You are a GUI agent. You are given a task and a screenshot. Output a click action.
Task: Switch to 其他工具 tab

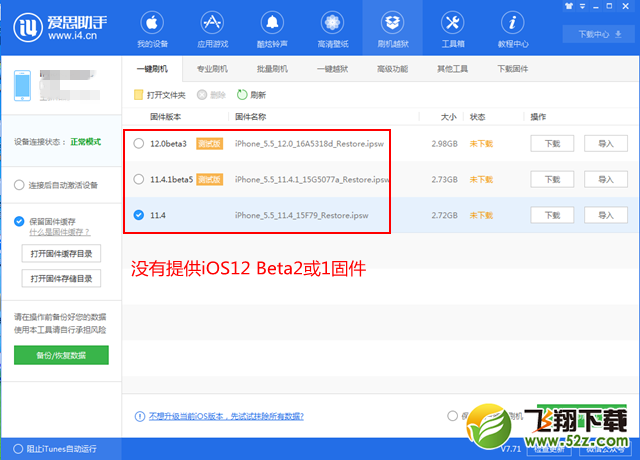[x=453, y=69]
